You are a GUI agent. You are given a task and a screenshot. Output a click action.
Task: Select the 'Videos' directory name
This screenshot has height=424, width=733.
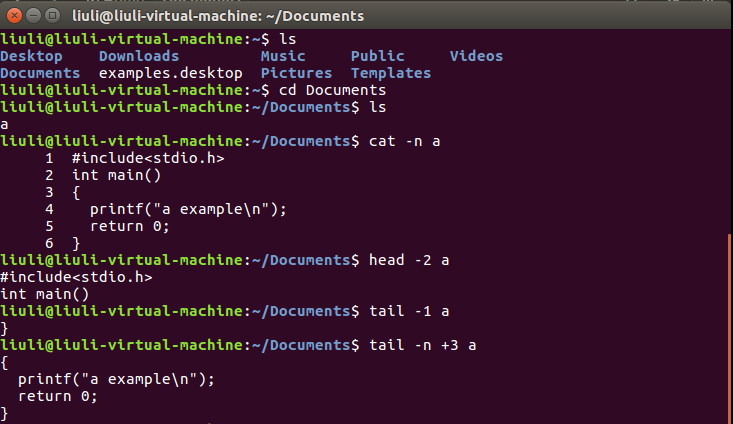pyautogui.click(x=476, y=56)
